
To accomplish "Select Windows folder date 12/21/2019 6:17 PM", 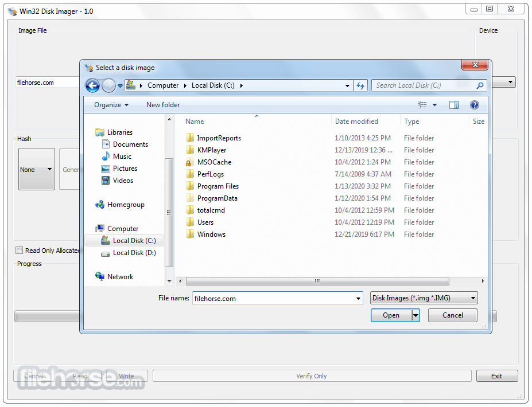I will pyautogui.click(x=364, y=234).
